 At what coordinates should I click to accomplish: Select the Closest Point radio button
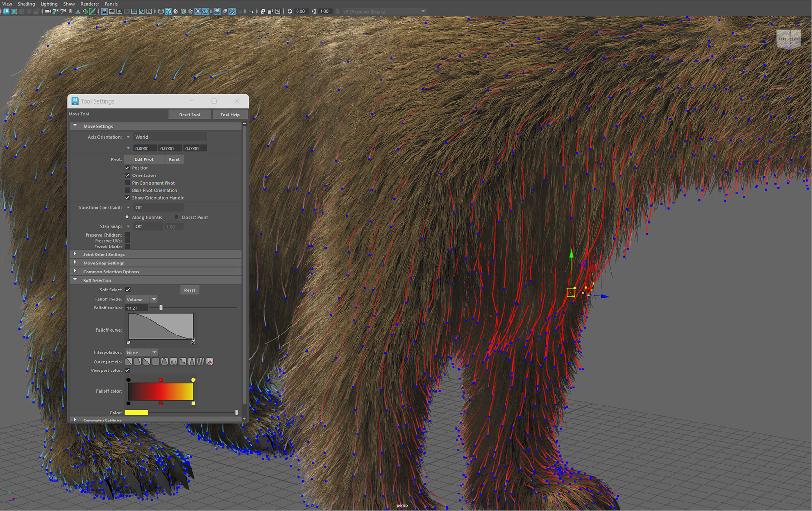176,217
